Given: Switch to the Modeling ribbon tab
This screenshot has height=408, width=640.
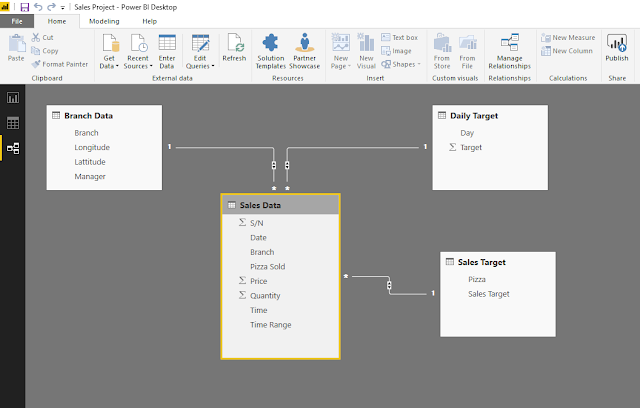Looking at the screenshot, I should point(104,21).
